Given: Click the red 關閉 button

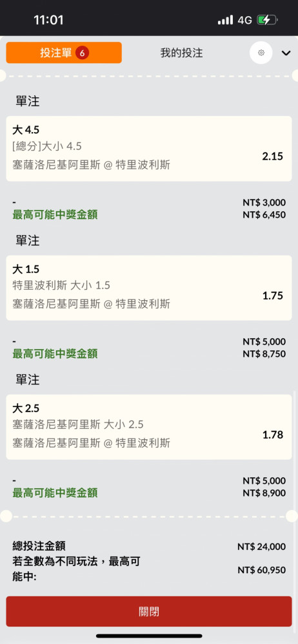Looking at the screenshot, I should pos(148,612).
